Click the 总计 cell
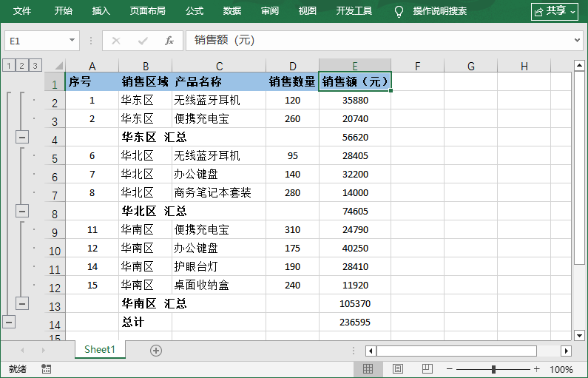The width and height of the screenshot is (588, 378). click(x=145, y=322)
